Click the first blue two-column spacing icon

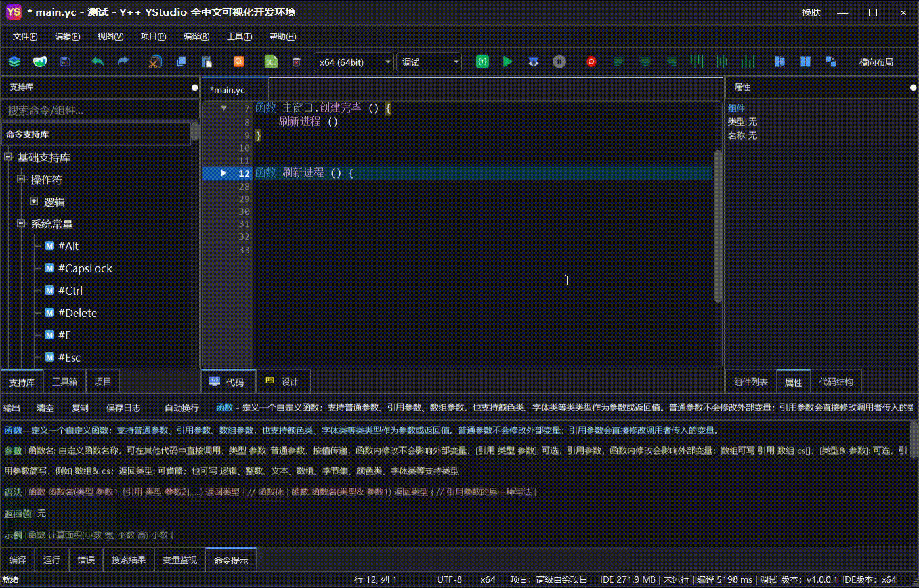pos(780,62)
